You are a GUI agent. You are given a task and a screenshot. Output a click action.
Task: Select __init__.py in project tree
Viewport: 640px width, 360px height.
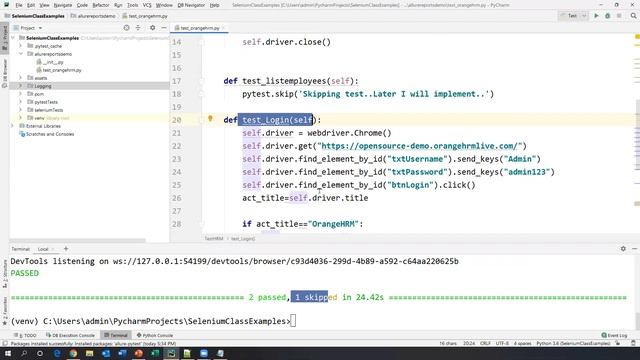[x=53, y=62]
